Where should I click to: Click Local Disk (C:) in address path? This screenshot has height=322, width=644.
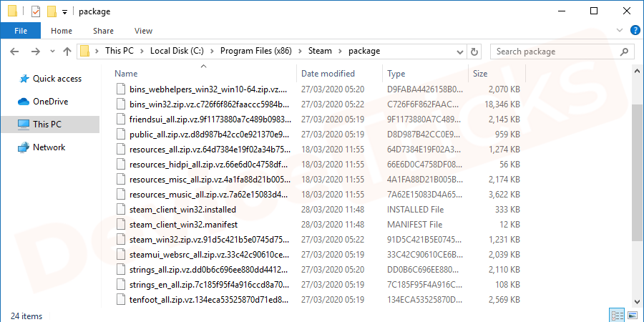(177, 51)
